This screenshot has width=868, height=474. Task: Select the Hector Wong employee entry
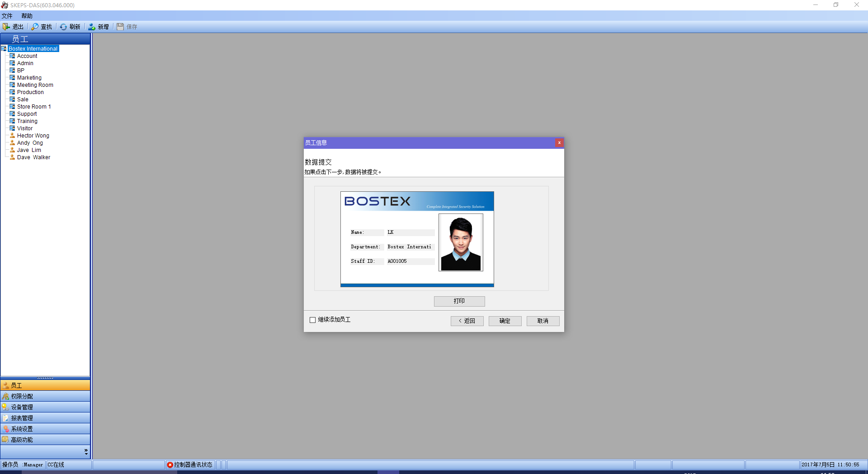point(33,136)
